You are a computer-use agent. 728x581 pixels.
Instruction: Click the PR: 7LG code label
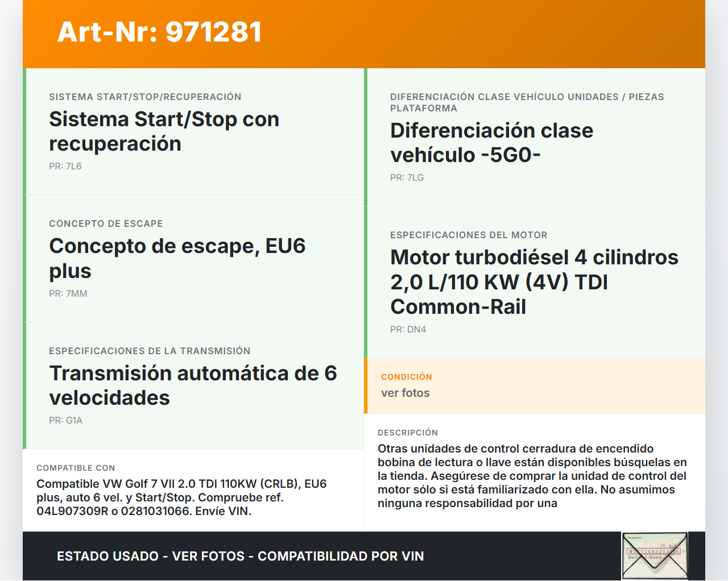pyautogui.click(x=407, y=178)
